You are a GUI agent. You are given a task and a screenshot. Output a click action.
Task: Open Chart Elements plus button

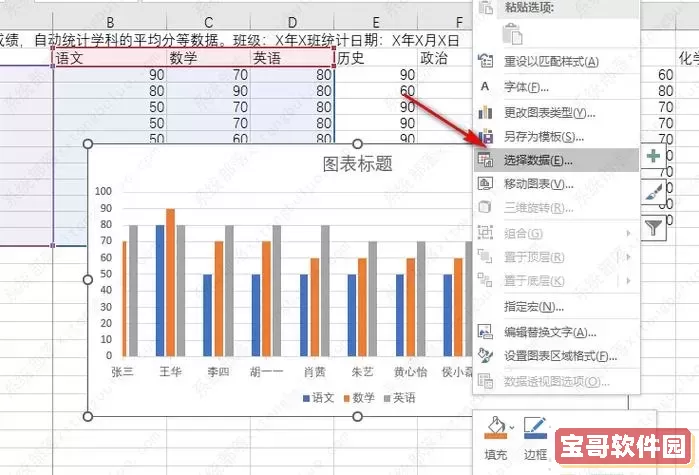(x=653, y=156)
